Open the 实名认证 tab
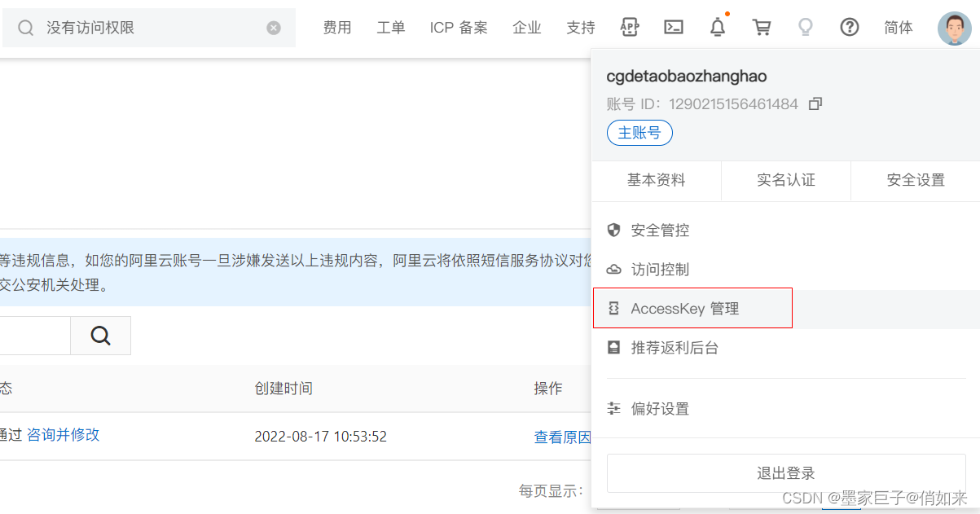The height and width of the screenshot is (514, 980). tap(786, 180)
